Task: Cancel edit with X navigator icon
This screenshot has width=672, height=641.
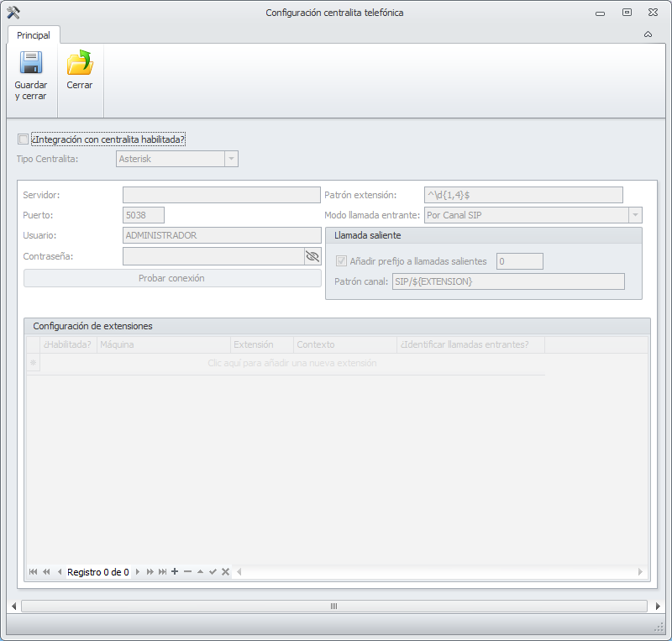Action: (225, 572)
